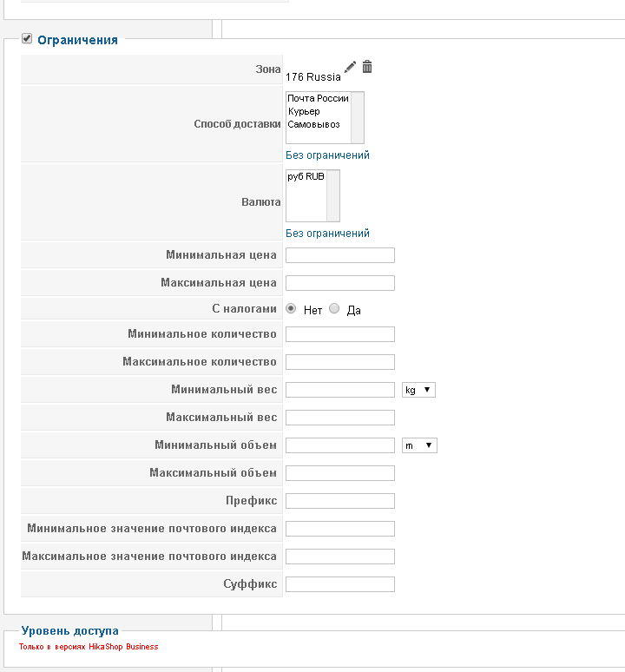Select Почта России in delivery method list

pyautogui.click(x=318, y=99)
